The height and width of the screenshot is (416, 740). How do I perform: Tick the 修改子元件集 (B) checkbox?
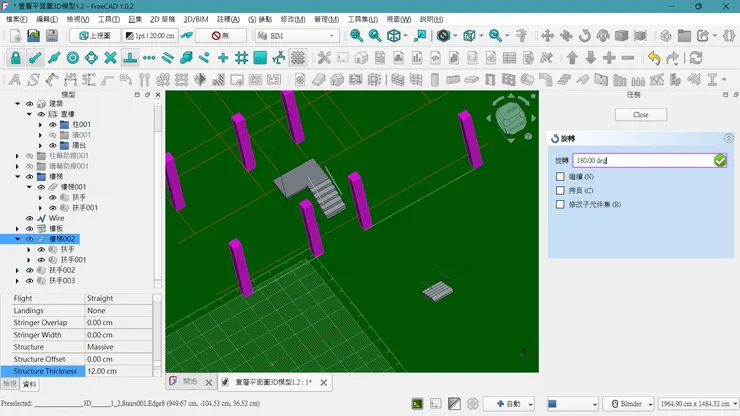[x=560, y=204]
